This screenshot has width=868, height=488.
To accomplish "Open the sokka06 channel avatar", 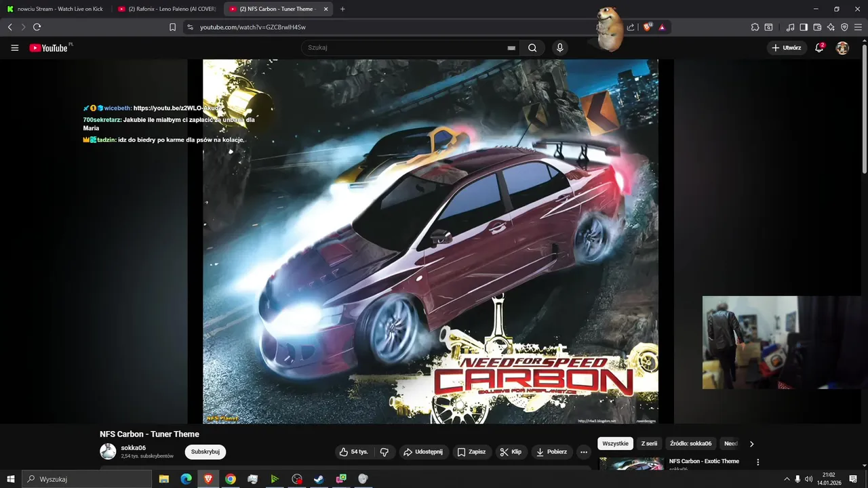I will coord(108,451).
